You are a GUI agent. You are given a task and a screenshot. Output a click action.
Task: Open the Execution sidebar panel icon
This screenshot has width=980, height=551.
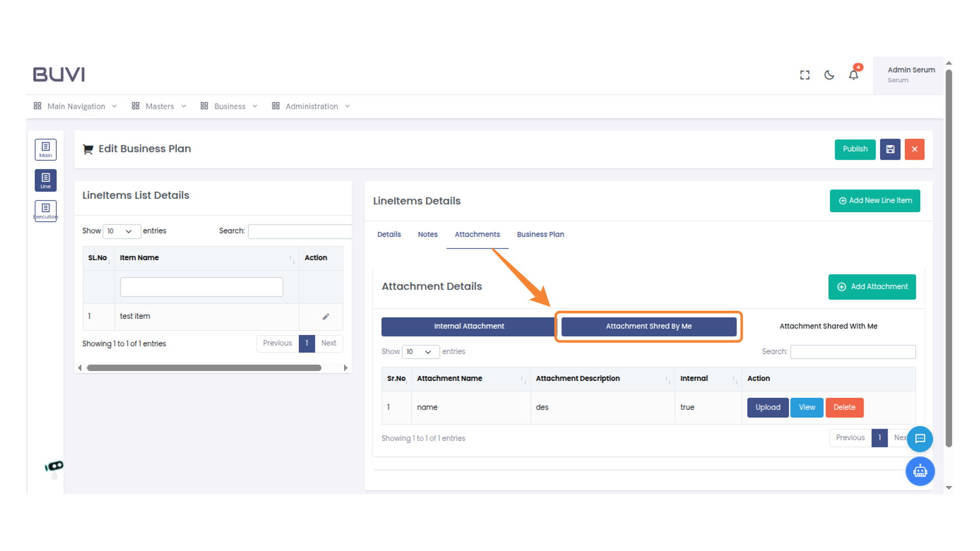click(x=45, y=210)
